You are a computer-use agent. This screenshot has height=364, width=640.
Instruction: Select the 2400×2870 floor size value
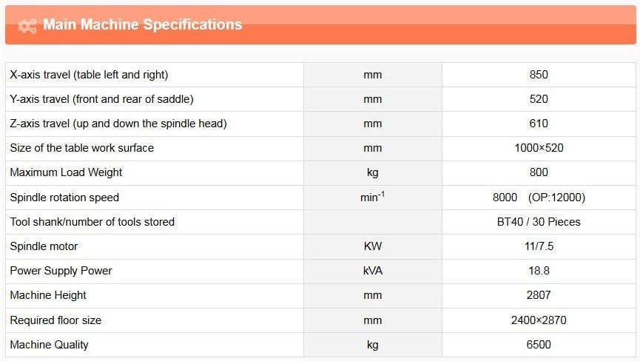(x=539, y=320)
